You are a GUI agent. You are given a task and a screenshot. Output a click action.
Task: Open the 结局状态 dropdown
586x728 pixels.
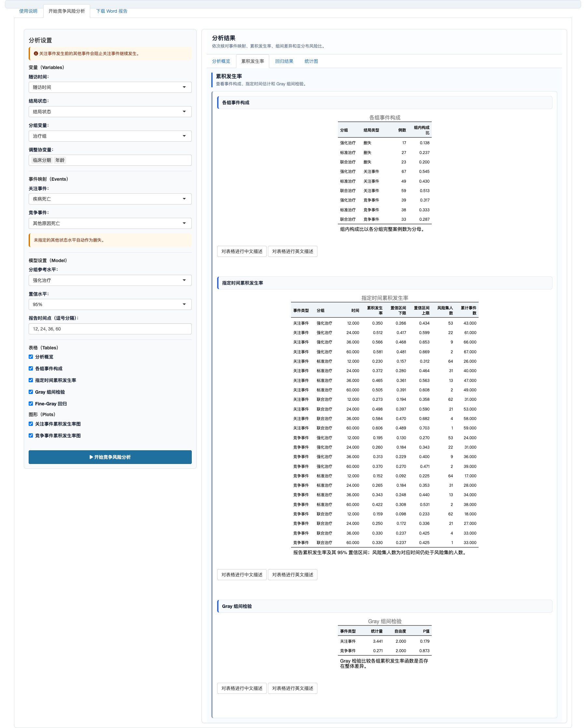pyautogui.click(x=110, y=111)
